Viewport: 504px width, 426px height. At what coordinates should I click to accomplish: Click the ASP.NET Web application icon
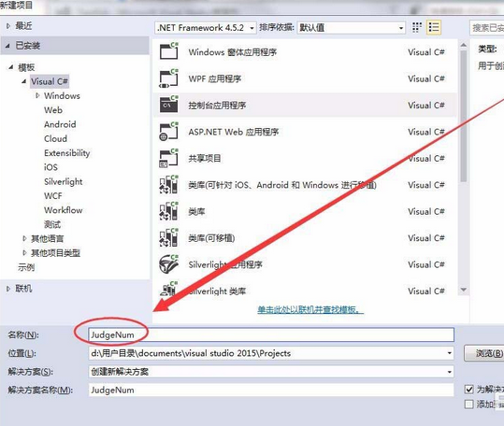coord(168,132)
